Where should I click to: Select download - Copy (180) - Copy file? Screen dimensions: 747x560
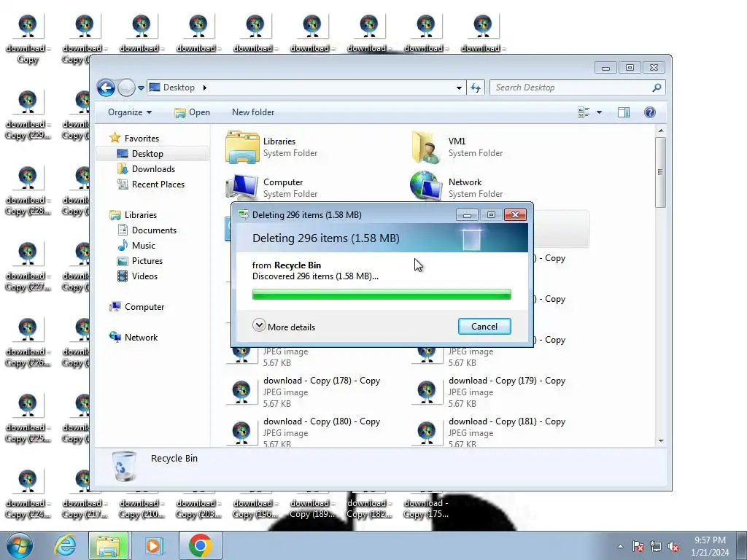[303, 432]
